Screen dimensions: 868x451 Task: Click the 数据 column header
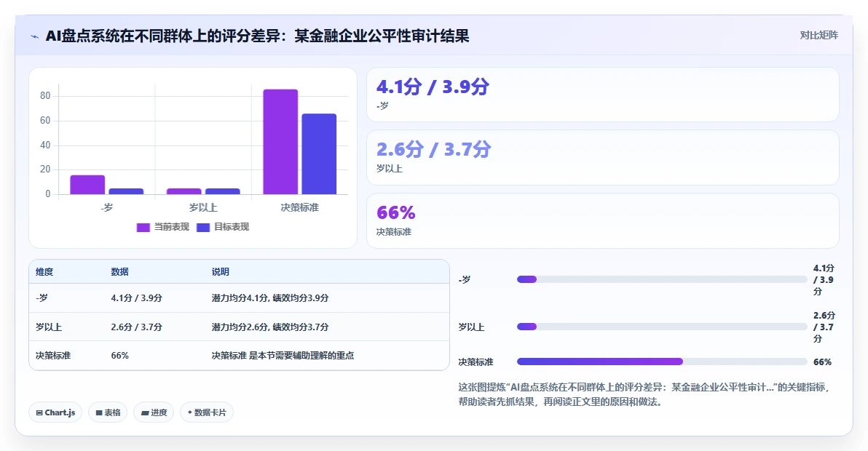point(119,272)
